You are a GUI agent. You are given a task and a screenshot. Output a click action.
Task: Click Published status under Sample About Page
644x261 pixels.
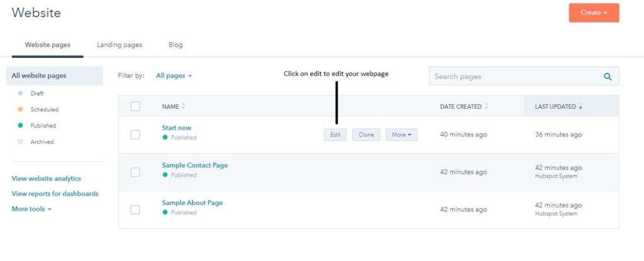(x=179, y=213)
